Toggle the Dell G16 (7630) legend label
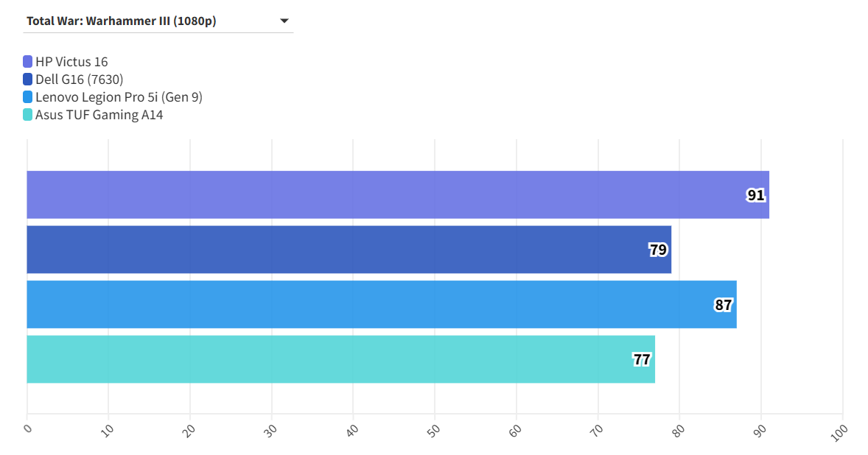Image resolution: width=868 pixels, height=455 pixels. click(x=79, y=80)
